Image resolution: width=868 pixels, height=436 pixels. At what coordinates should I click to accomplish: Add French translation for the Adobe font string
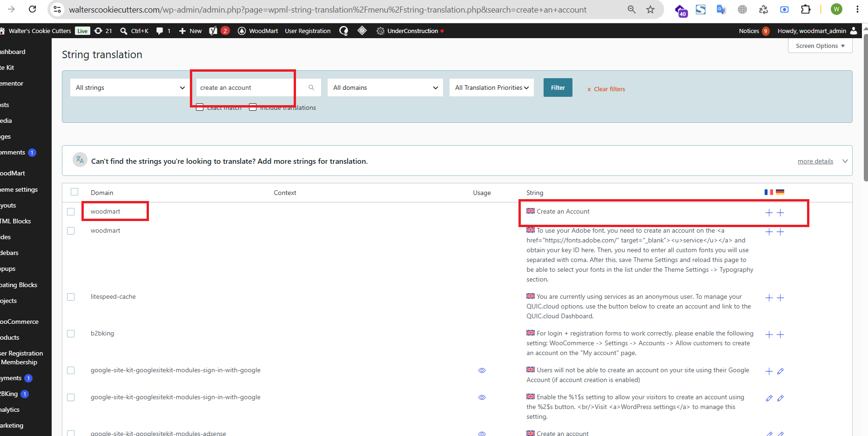tap(769, 232)
